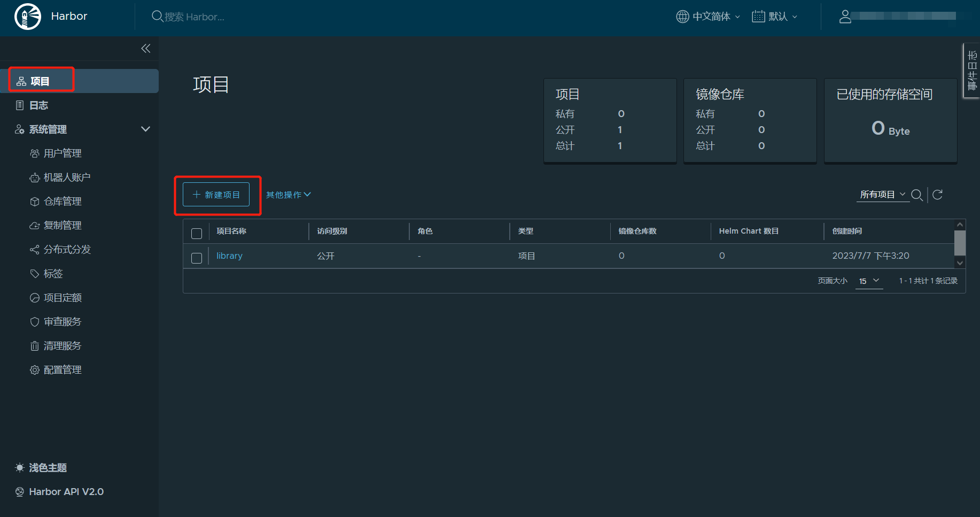Click 2023/7/7 下午3:20 cell
Image resolution: width=980 pixels, height=517 pixels.
pos(870,256)
